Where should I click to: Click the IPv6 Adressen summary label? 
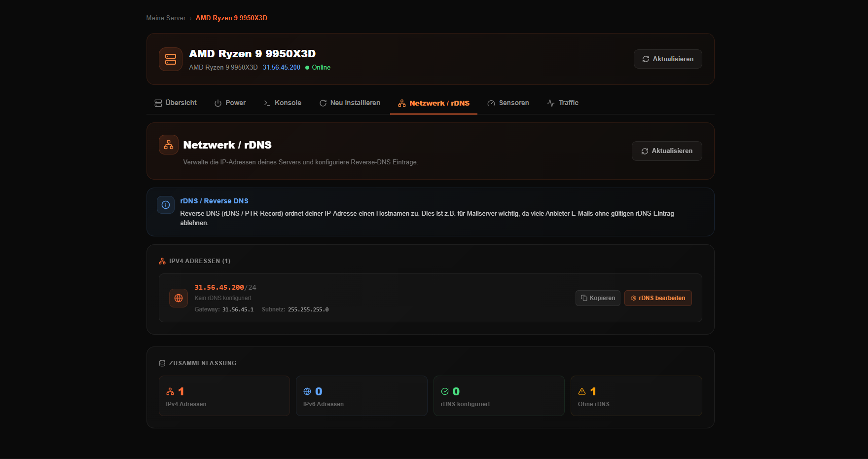(x=324, y=404)
